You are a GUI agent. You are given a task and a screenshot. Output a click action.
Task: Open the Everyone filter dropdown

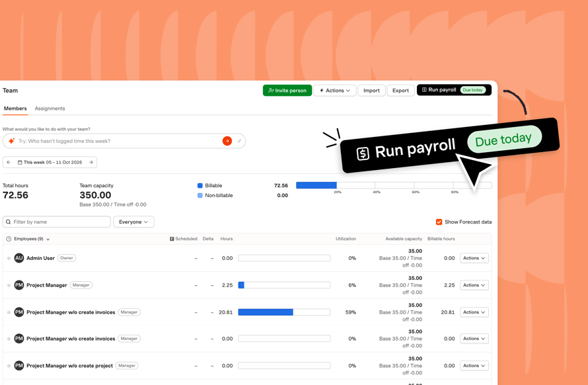pyautogui.click(x=133, y=222)
